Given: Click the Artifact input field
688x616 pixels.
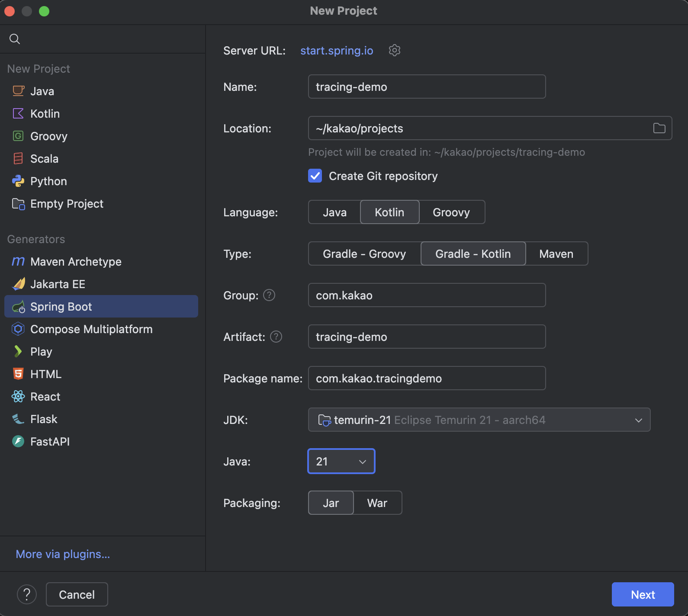Looking at the screenshot, I should coord(427,337).
